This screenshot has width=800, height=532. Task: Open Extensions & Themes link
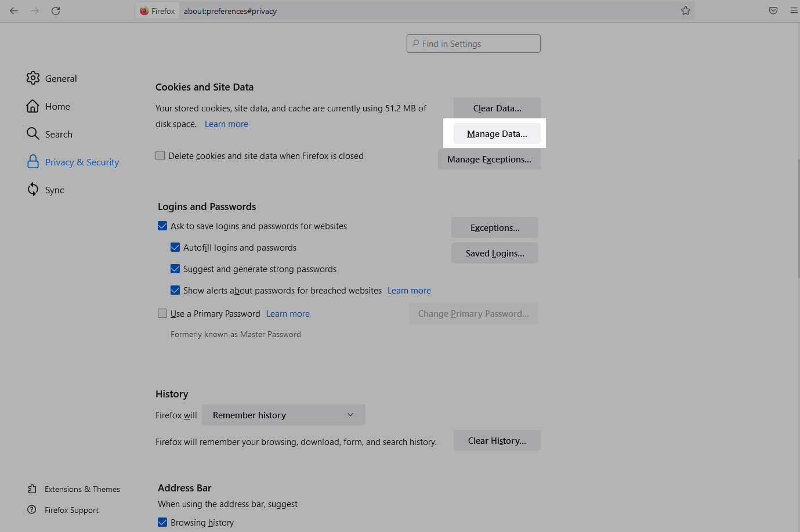click(x=82, y=489)
